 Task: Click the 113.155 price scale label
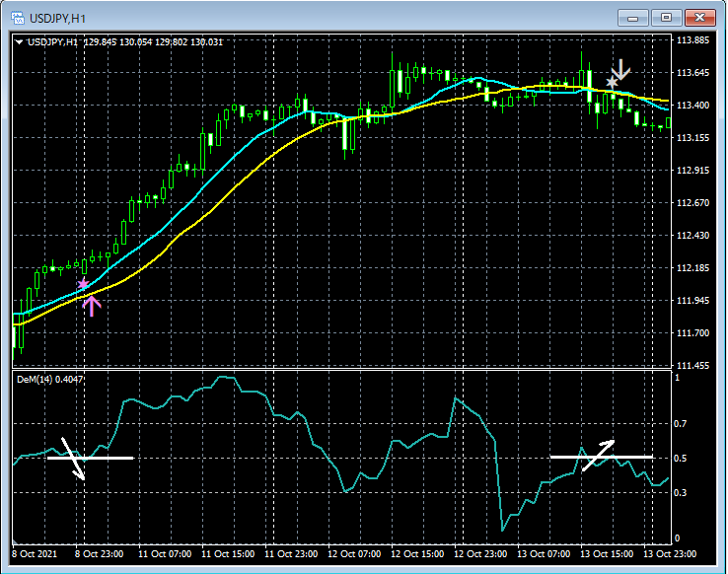[x=692, y=138]
